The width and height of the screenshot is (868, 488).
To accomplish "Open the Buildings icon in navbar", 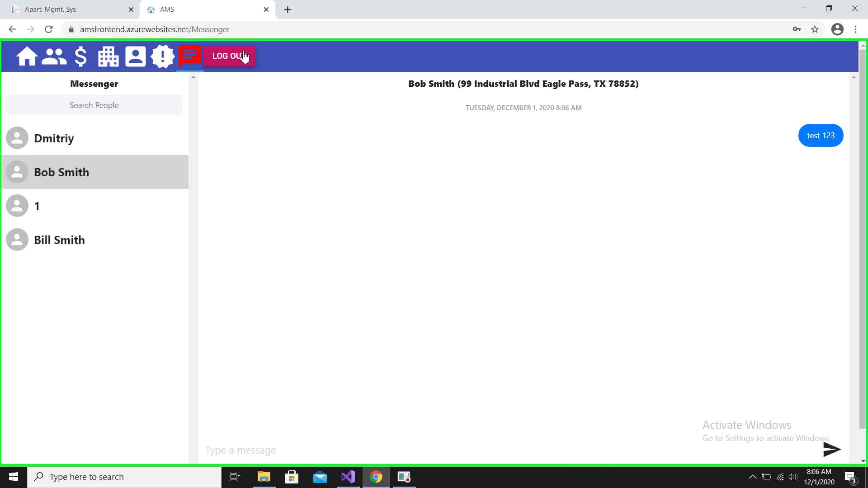I will pos(108,56).
